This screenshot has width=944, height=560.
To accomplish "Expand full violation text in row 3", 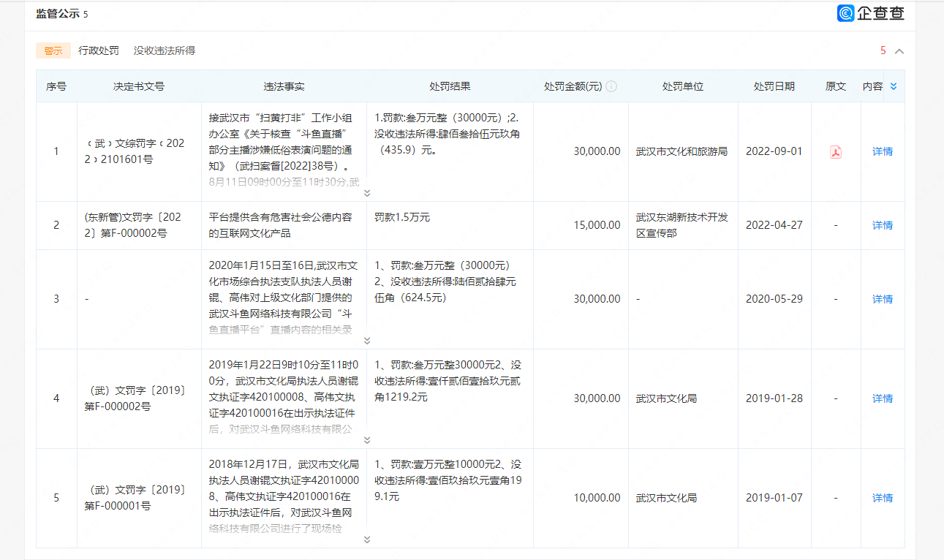I will (x=366, y=341).
